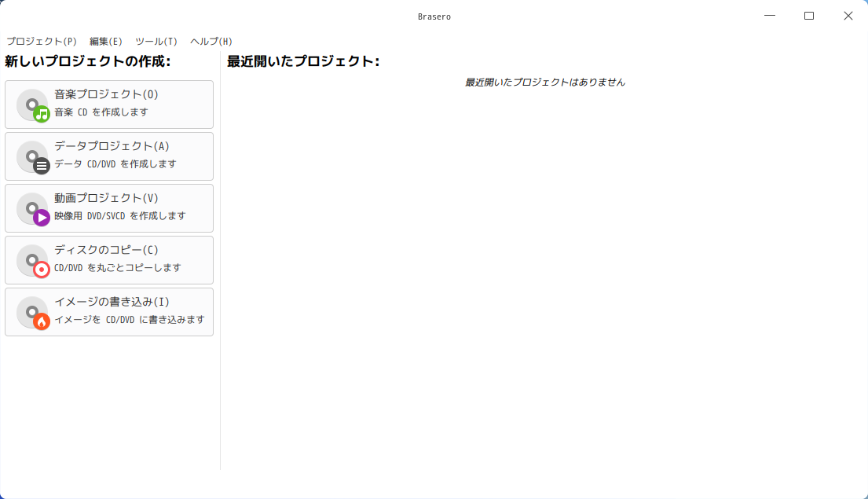Click the video disc icon with purple play badge
Screen dimensions: 868x499
(33, 209)
